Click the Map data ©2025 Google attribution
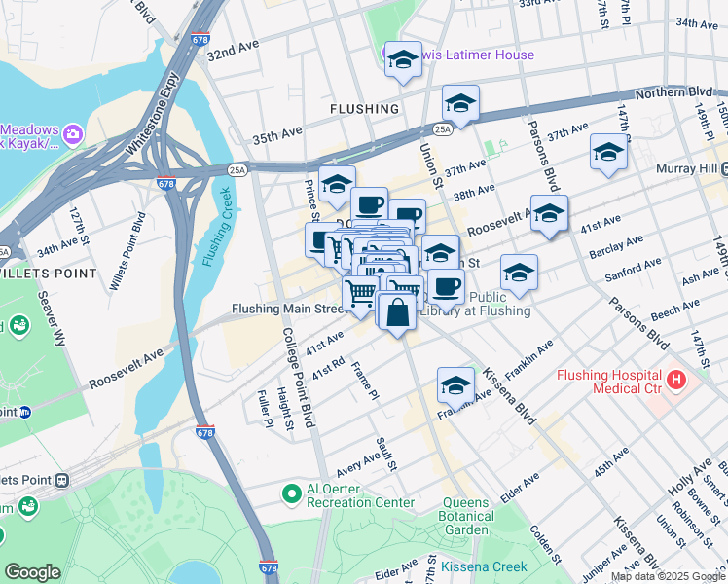728x584 pixels. click(x=669, y=577)
